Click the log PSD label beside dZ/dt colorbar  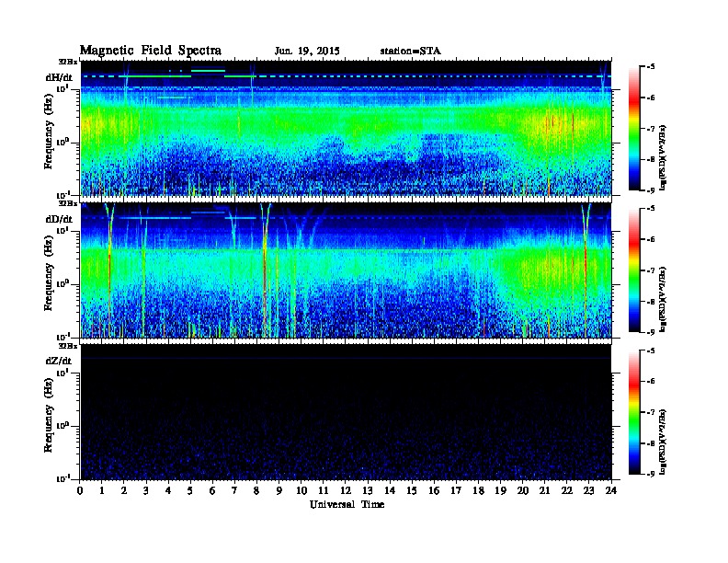[663, 442]
